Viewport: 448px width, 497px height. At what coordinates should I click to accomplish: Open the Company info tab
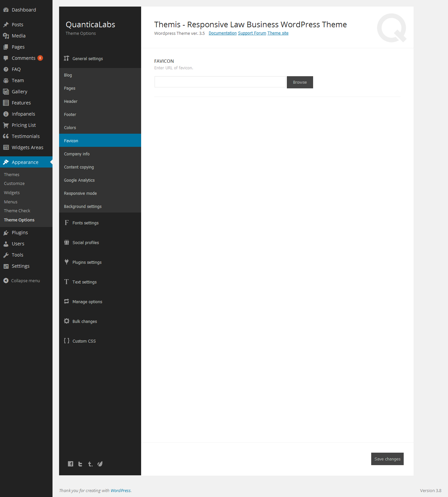coord(100,154)
